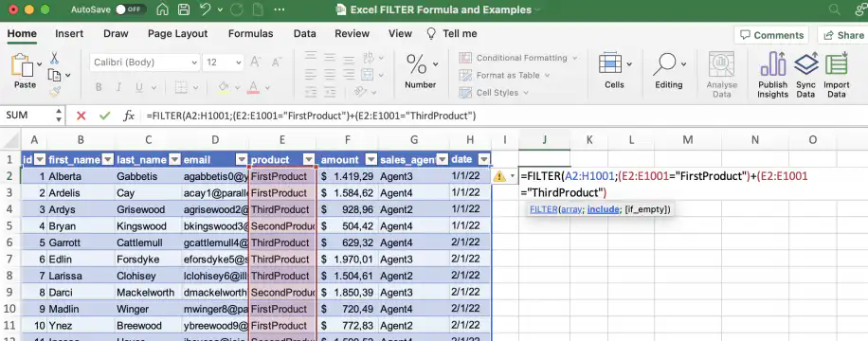The height and width of the screenshot is (341, 868).
Task: Pick the red font color swatch
Action: pyautogui.click(x=254, y=87)
